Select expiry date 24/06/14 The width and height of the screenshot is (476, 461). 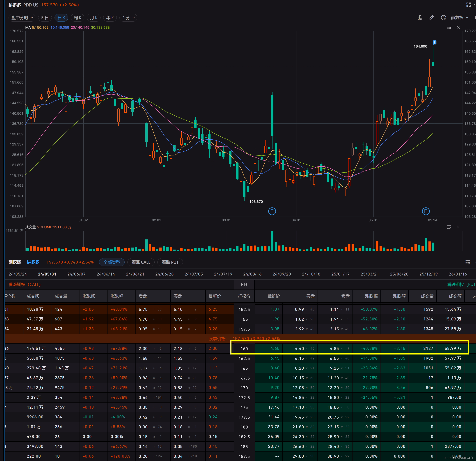(x=106, y=274)
